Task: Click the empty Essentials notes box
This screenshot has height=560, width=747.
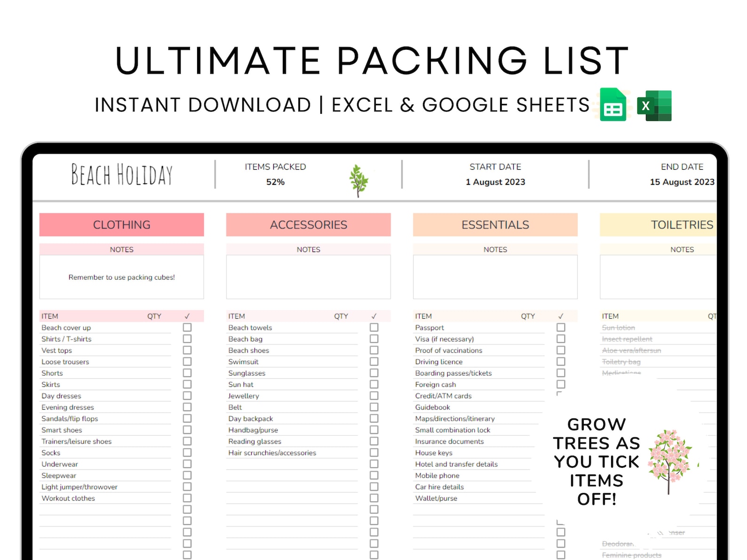Action: point(495,277)
